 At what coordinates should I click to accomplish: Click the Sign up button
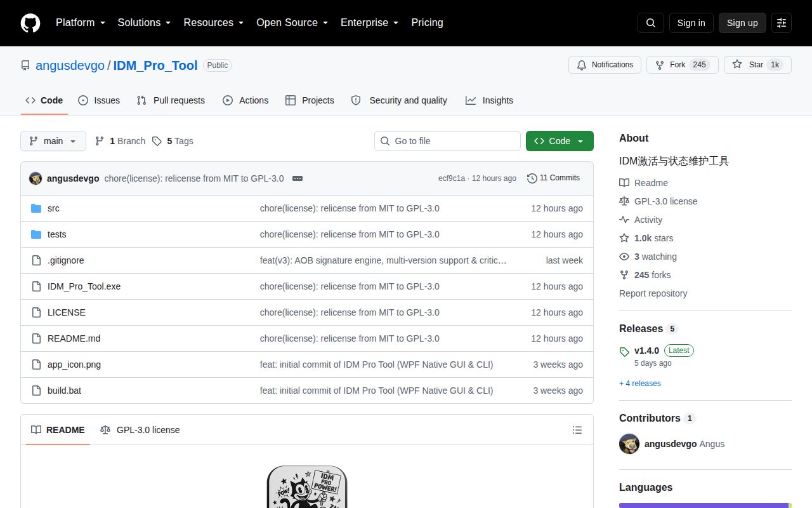coord(742,23)
